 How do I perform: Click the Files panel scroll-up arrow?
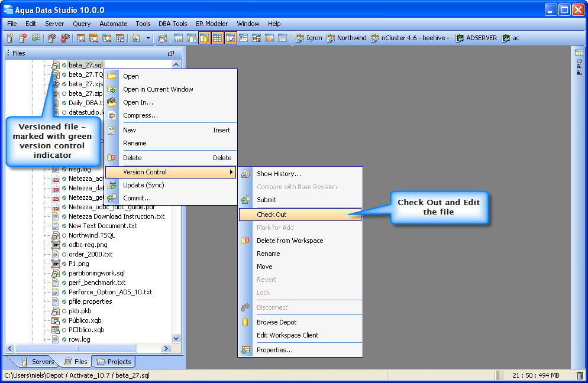tap(176, 64)
